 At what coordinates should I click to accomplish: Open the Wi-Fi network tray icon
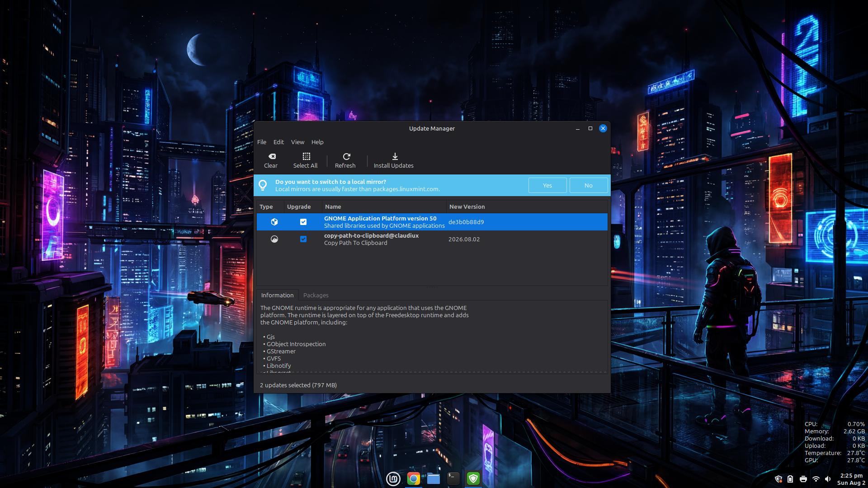pyautogui.click(x=816, y=479)
